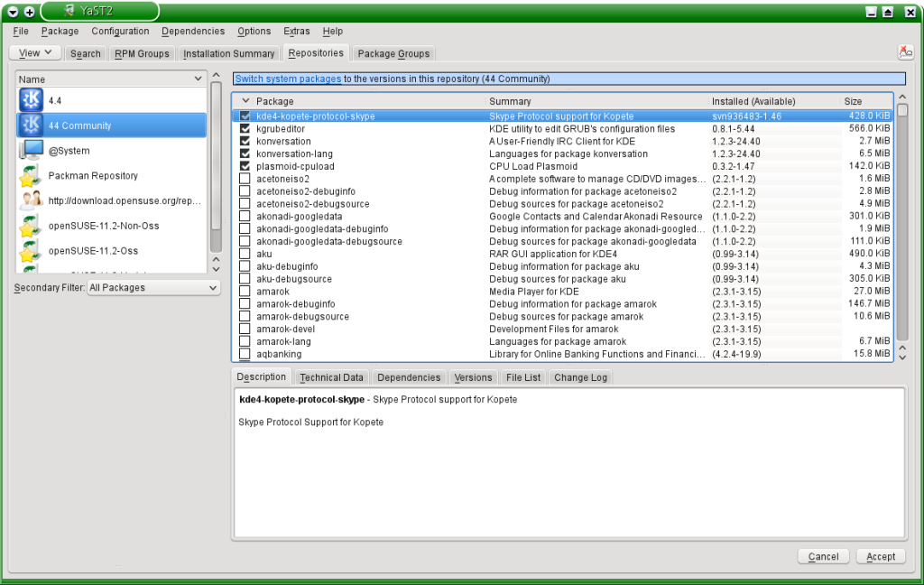Open the Change Log tab
The width and height of the screenshot is (924, 585).
(580, 377)
